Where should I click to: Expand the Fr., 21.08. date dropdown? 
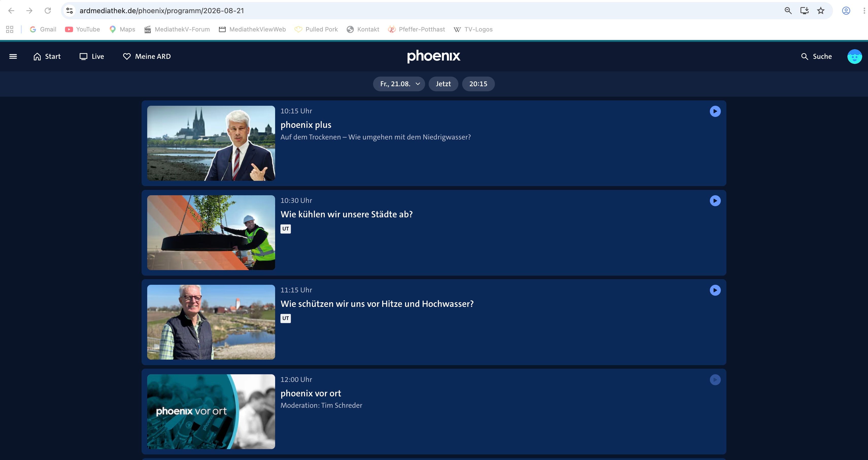click(x=399, y=84)
